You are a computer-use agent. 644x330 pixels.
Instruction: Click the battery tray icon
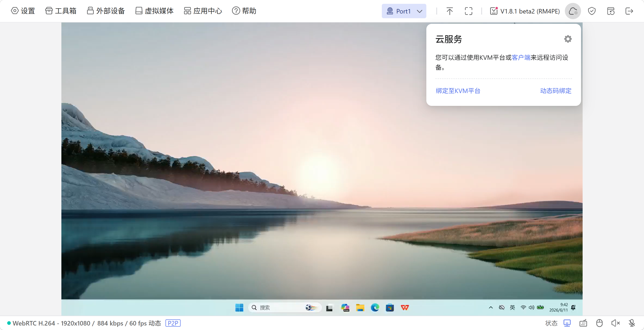540,308
